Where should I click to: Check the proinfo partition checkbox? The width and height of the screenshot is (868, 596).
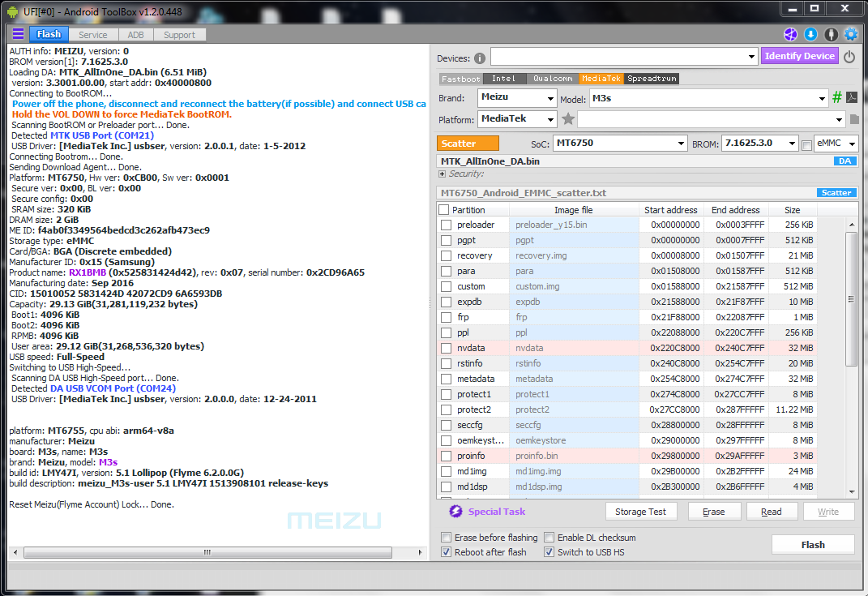[447, 456]
